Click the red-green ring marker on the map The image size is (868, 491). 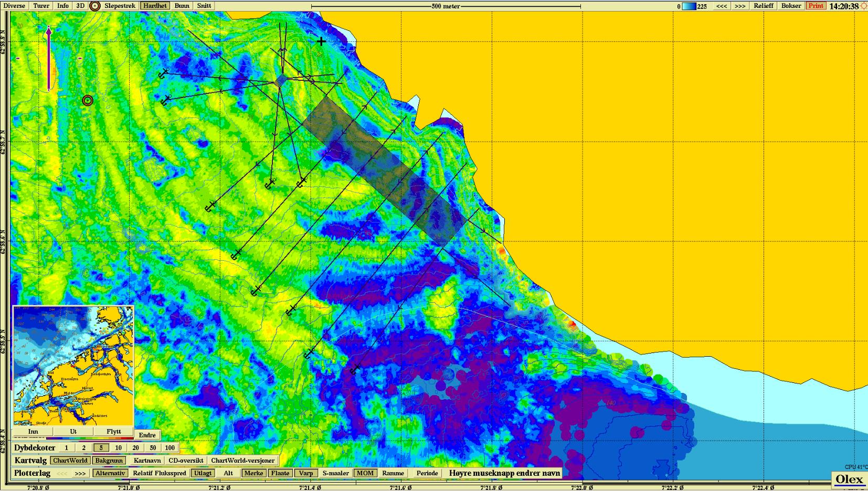[88, 100]
